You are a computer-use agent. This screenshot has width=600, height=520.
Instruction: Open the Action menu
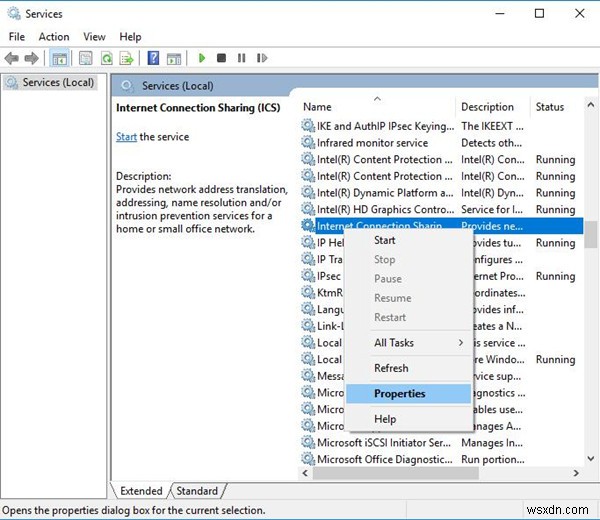pos(54,37)
